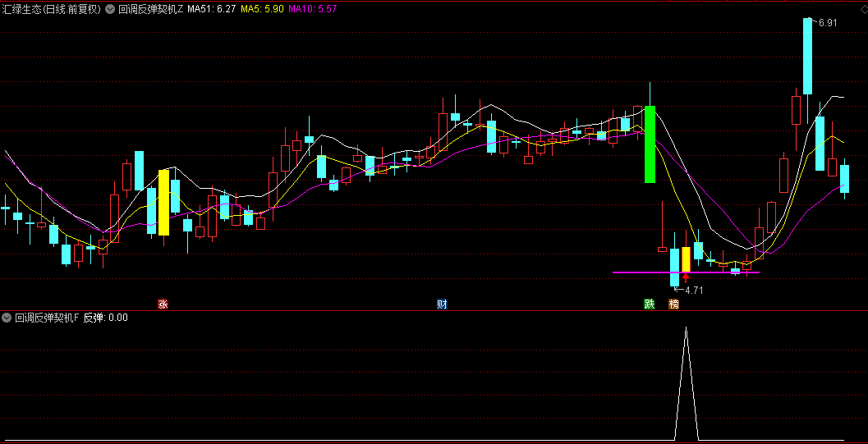Click the red 涨 event marker
This screenshot has height=444, width=868.
click(x=163, y=304)
